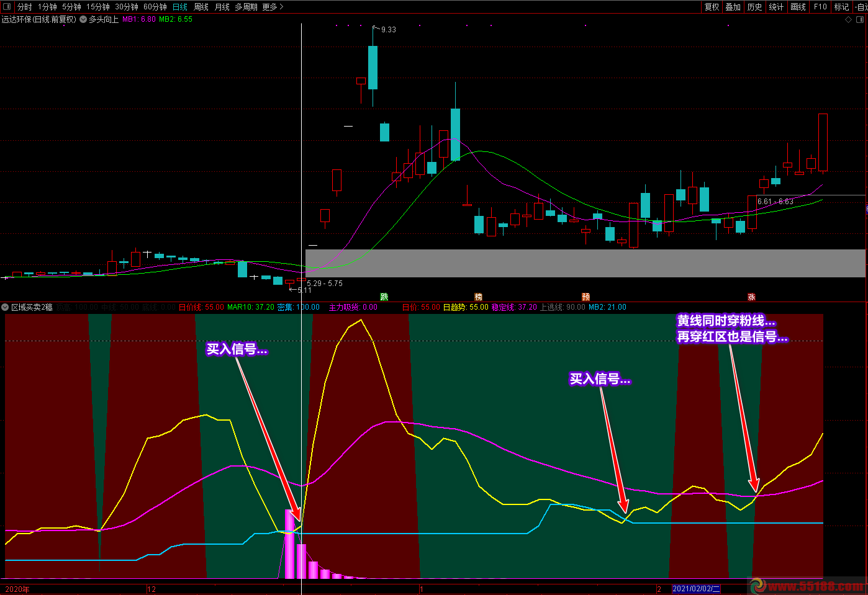
Task: Click the green 跌 marker icon
Action: point(384,297)
